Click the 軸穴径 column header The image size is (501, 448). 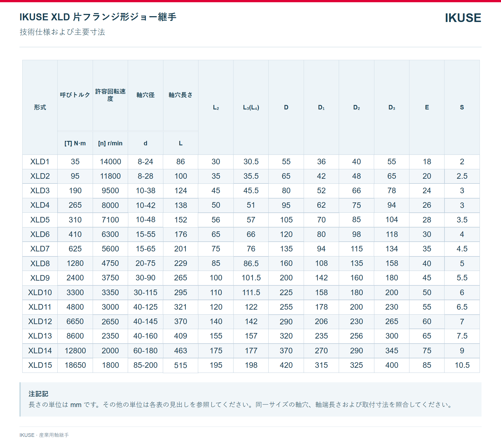(x=146, y=95)
